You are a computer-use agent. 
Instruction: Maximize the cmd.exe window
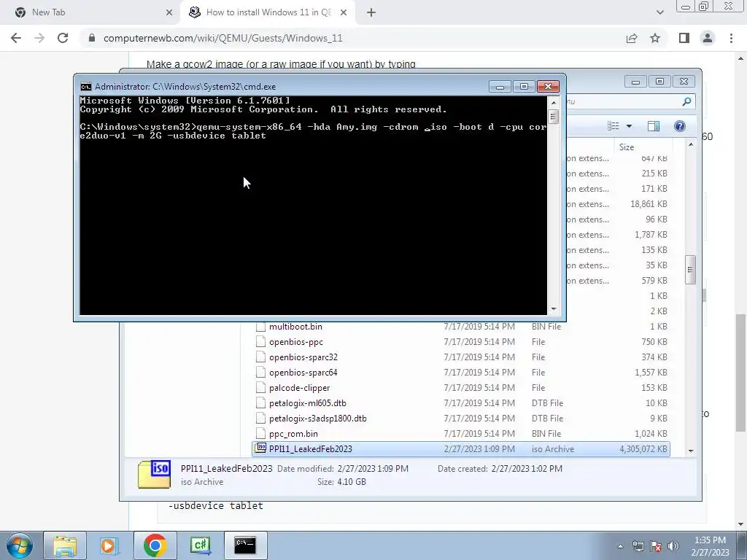pos(524,86)
